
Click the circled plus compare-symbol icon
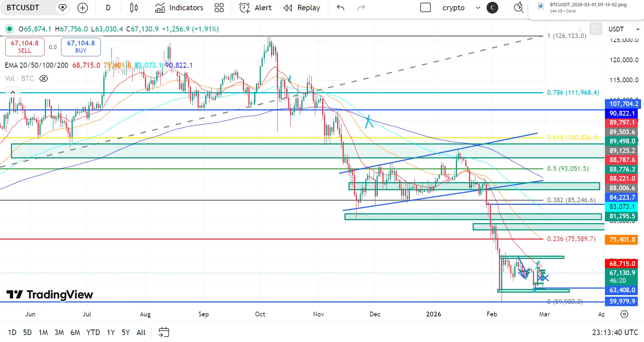[83, 8]
